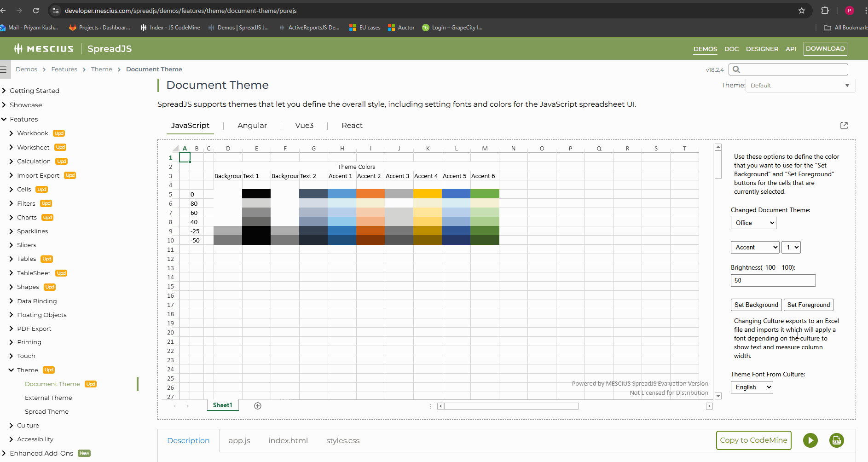Image resolution: width=868 pixels, height=462 pixels.
Task: Bookmark this page with the star icon
Action: point(801,11)
